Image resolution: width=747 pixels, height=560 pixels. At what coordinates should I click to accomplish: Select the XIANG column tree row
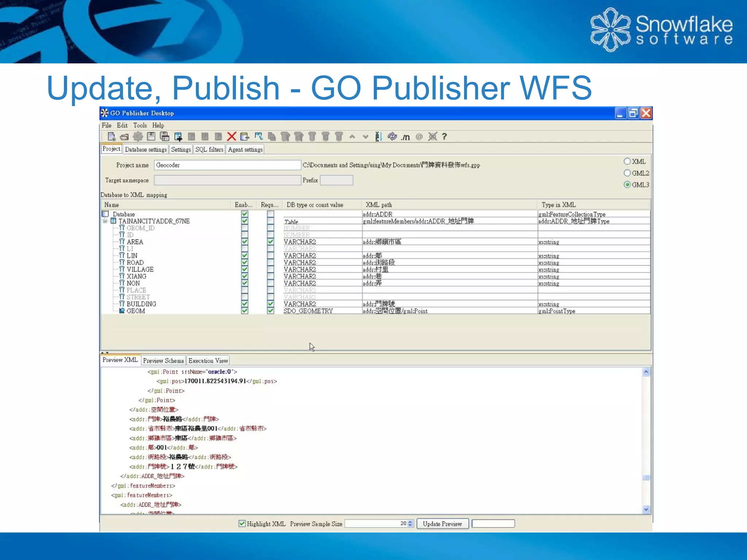136,276
